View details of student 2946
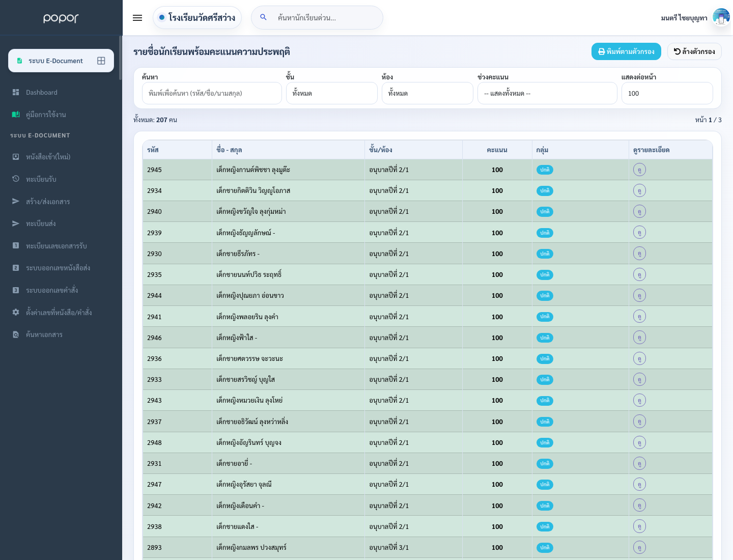Screen dimensions: 733x560 tap(639, 338)
